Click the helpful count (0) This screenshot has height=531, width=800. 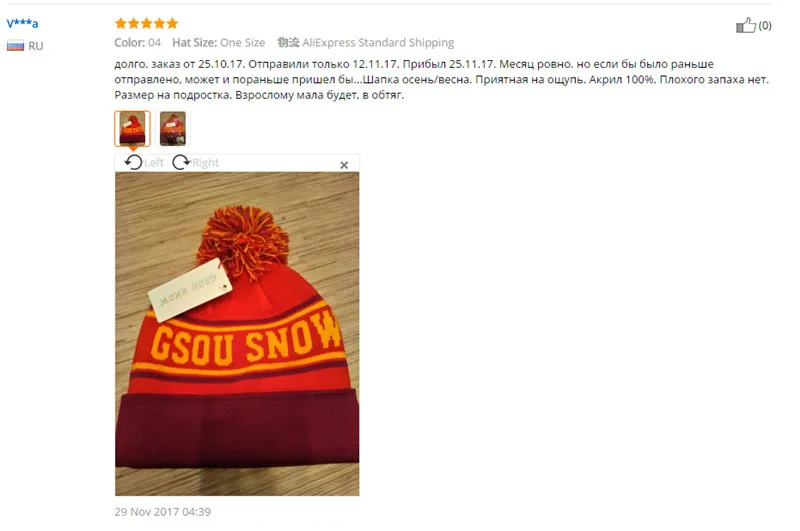[x=765, y=26]
